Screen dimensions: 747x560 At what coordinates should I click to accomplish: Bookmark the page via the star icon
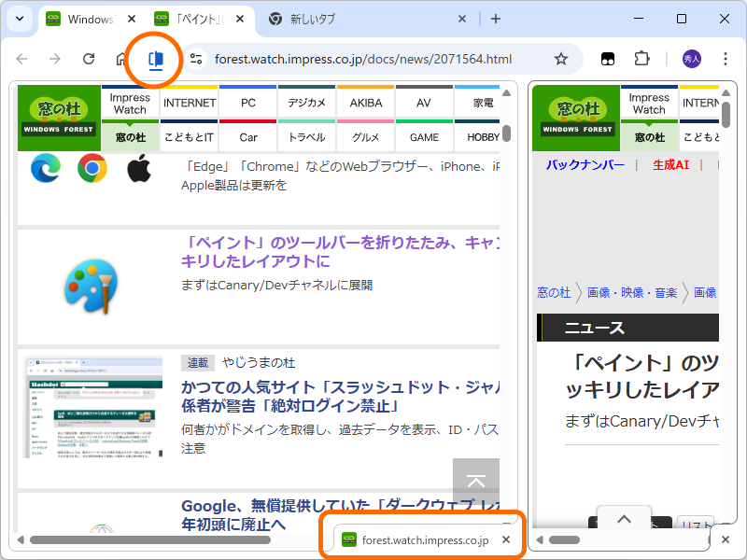(561, 58)
